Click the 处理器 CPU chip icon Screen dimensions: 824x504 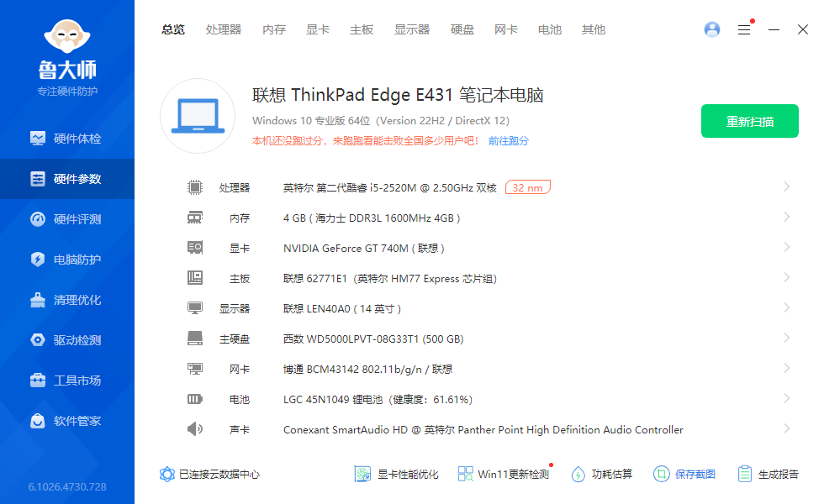pos(195,187)
